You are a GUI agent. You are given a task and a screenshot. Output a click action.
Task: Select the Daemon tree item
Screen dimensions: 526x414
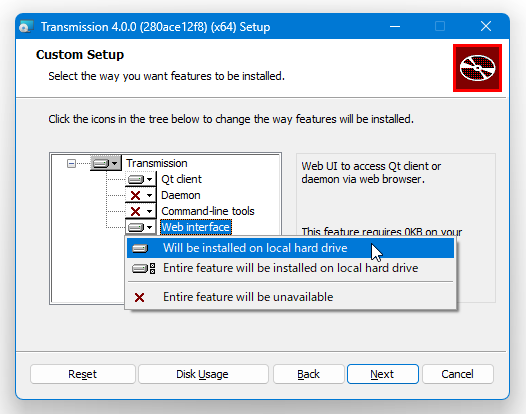(x=181, y=195)
